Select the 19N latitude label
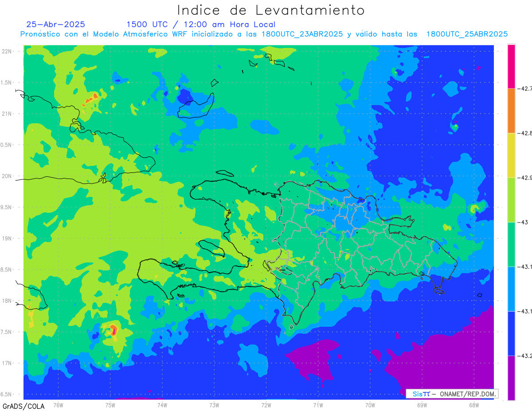The image size is (532, 411). coord(8,239)
